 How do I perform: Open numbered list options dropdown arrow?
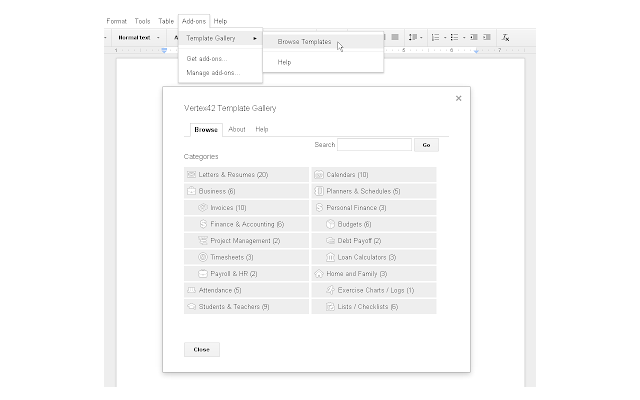pos(445,38)
